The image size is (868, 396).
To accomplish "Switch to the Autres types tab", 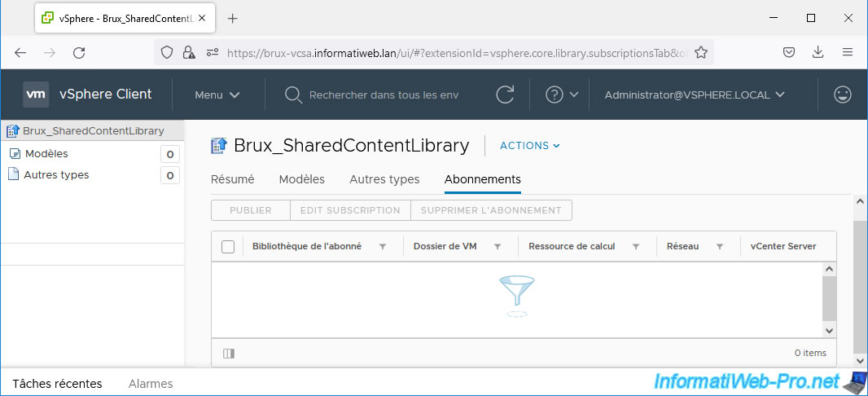I will click(384, 179).
